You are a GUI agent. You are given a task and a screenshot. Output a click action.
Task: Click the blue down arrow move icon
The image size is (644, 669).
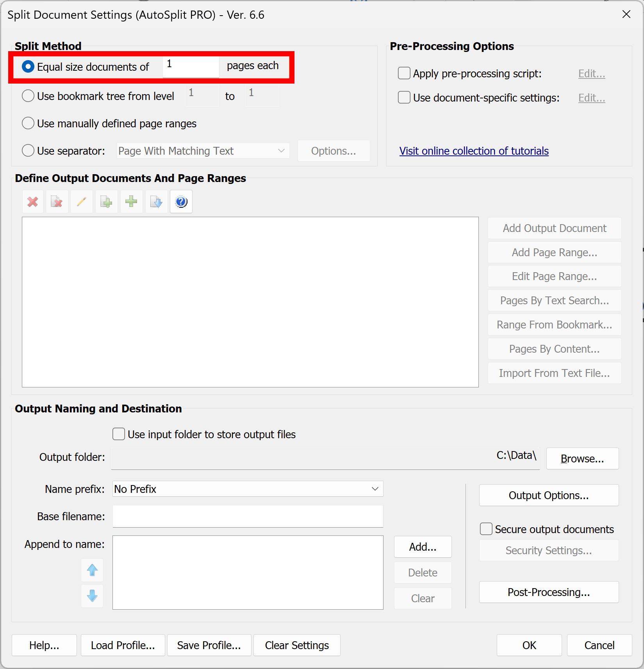[x=92, y=596]
